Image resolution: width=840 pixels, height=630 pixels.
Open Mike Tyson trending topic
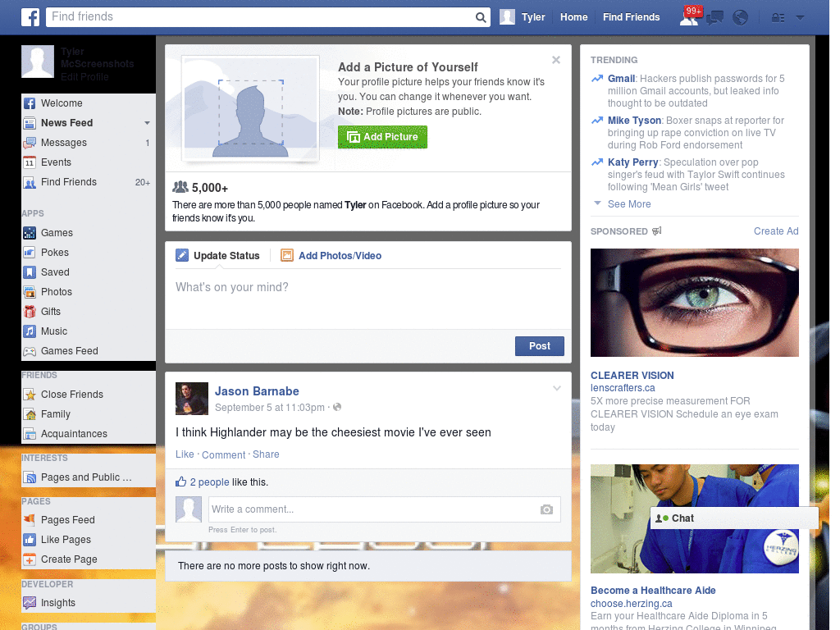point(634,120)
